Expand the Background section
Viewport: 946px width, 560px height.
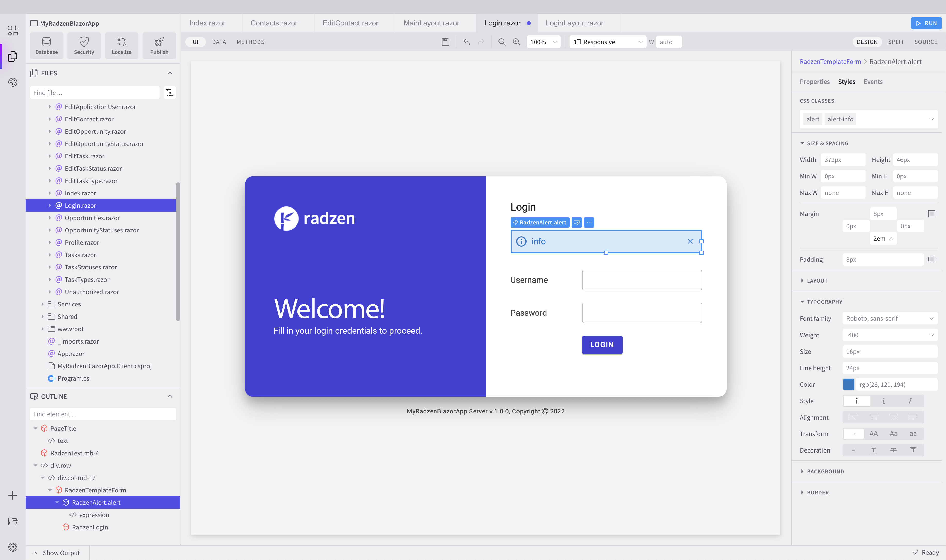[x=825, y=471]
